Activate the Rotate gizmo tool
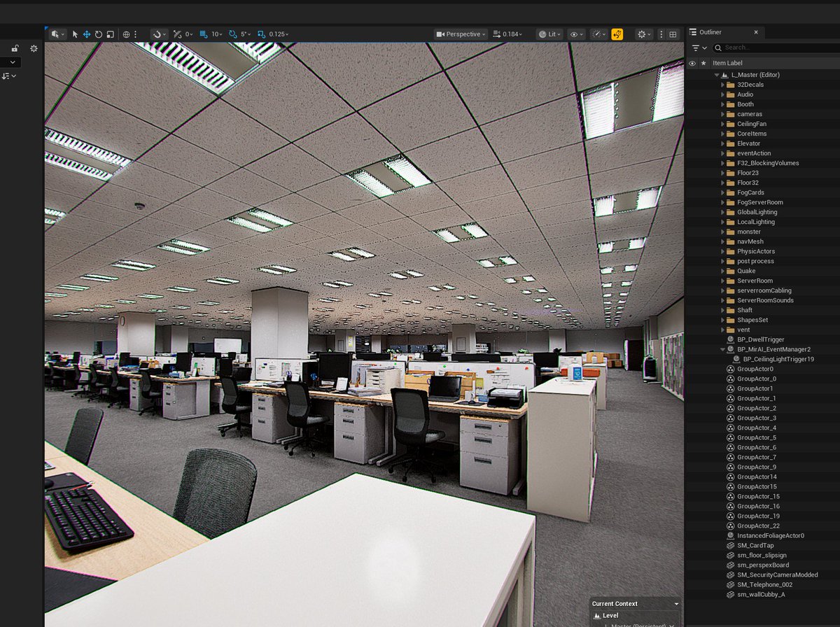Viewport: 840px width, 627px height. coord(99,34)
